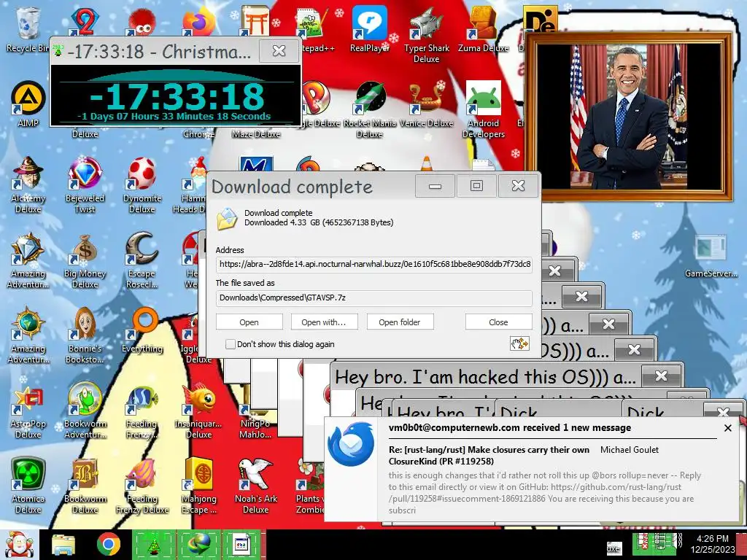747x560 pixels.
Task: Click the Open folder button
Action: coord(400,322)
